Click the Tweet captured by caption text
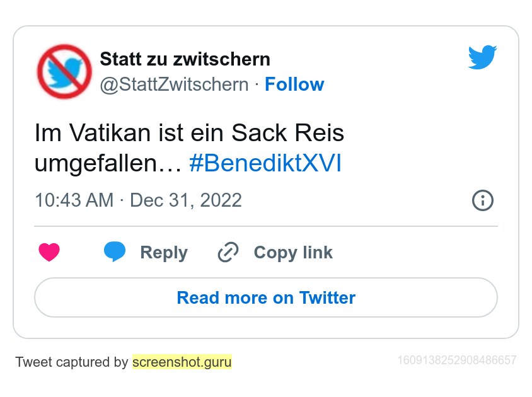The height and width of the screenshot is (397, 532). [x=72, y=362]
